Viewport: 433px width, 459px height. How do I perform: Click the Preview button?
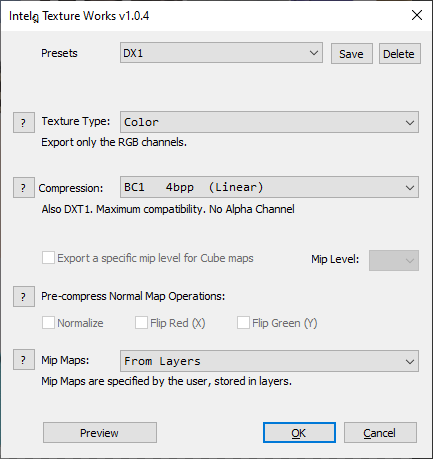point(100,433)
